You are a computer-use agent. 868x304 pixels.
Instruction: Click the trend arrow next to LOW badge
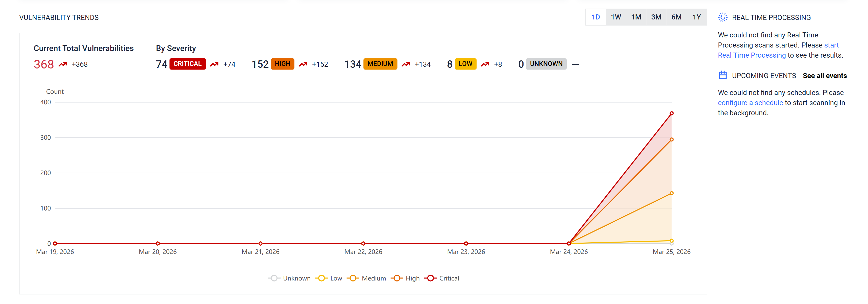485,64
